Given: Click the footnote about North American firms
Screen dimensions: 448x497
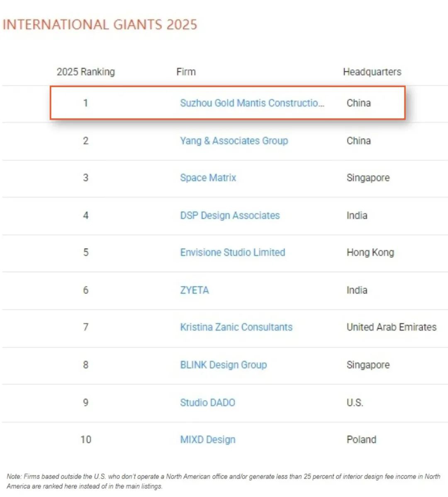Looking at the screenshot, I should coord(223,481).
